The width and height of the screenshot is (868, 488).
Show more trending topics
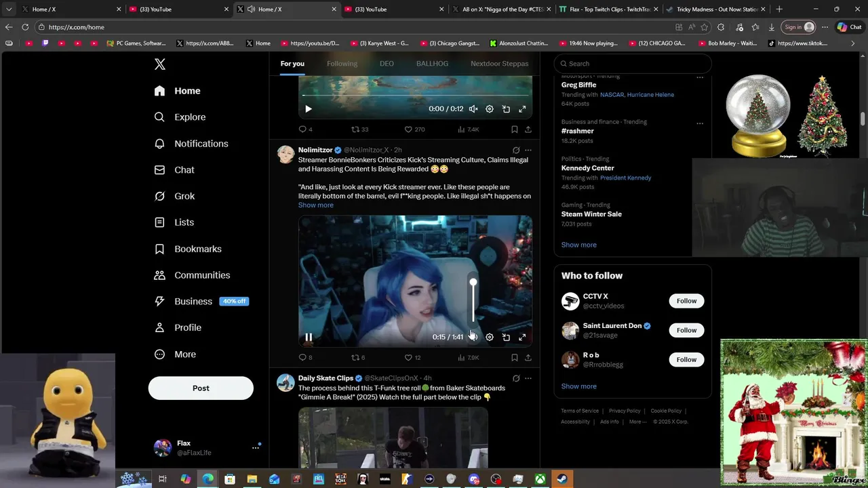coord(578,245)
